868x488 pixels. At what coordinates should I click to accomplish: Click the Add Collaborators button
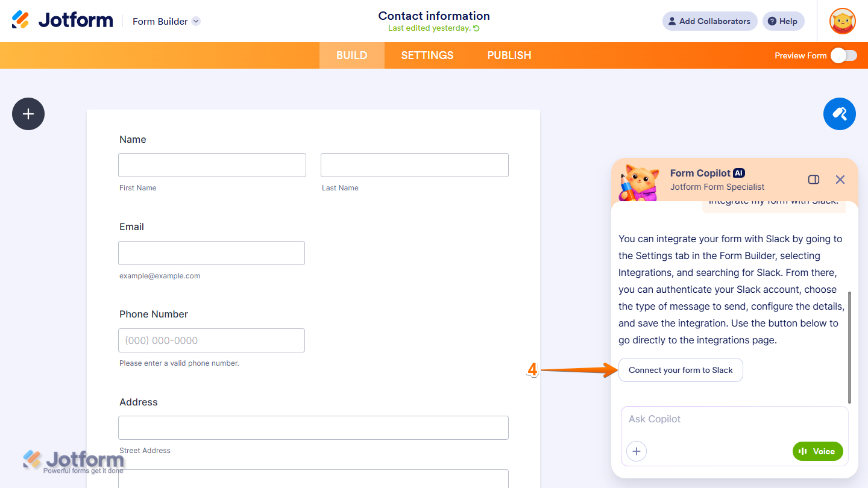[709, 21]
